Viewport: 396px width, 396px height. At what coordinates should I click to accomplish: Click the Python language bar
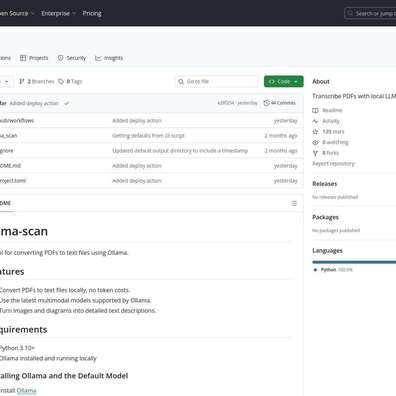point(354,262)
